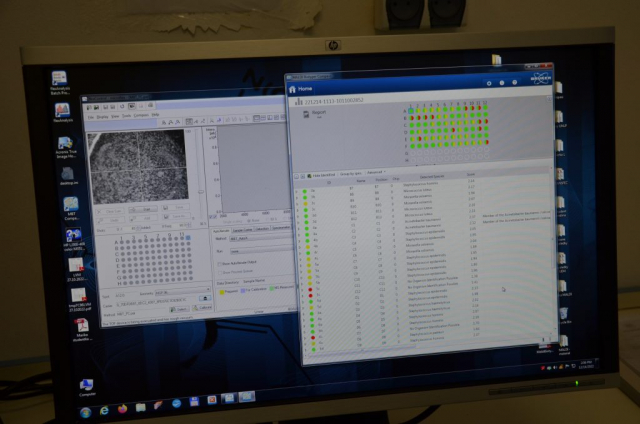
Task: Open the Geometry dropdown in flexControl
Action: click(x=182, y=292)
